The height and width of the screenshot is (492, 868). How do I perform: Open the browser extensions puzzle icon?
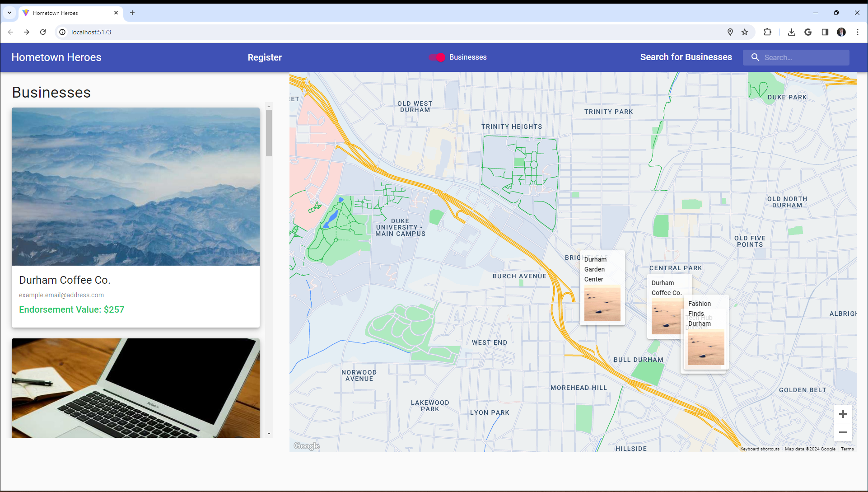coord(767,32)
